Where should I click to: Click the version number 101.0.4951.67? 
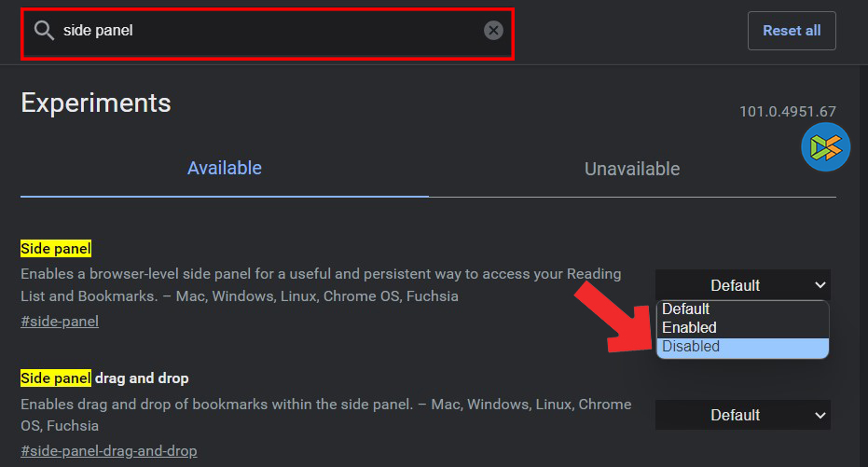787,112
